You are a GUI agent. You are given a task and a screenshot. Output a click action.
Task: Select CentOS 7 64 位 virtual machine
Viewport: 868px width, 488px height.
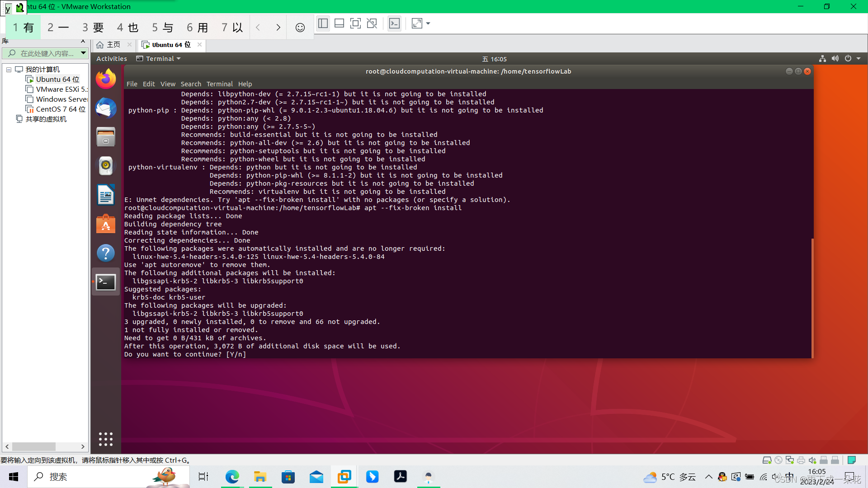60,109
